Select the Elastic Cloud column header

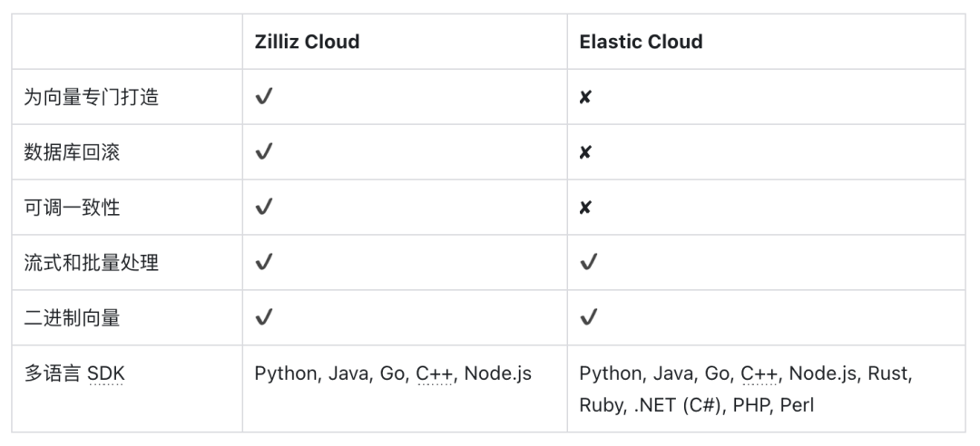click(641, 42)
